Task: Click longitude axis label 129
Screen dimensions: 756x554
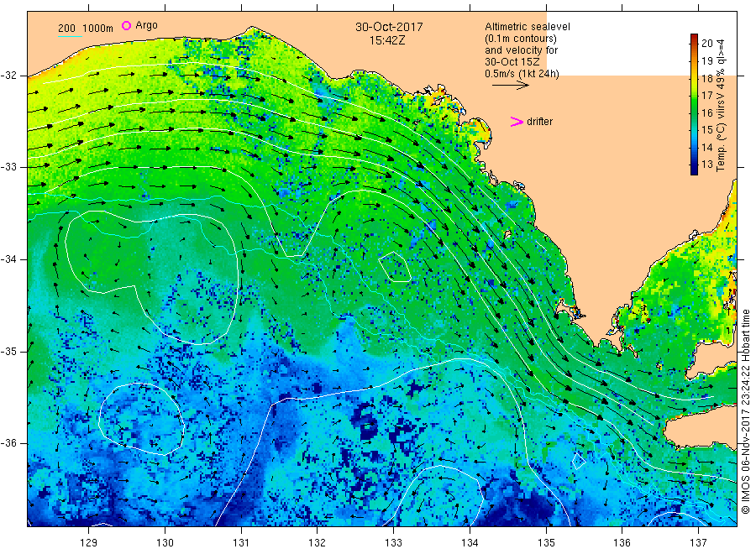Action: tap(89, 543)
